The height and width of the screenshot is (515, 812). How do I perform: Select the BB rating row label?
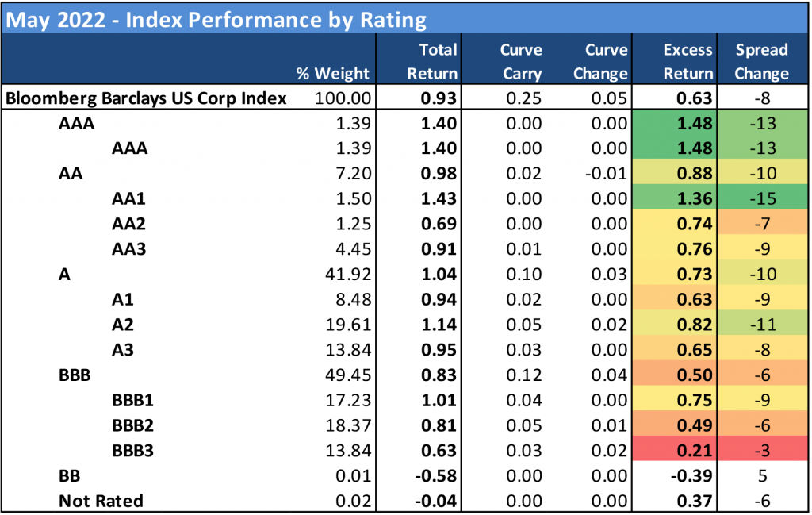[69, 475]
